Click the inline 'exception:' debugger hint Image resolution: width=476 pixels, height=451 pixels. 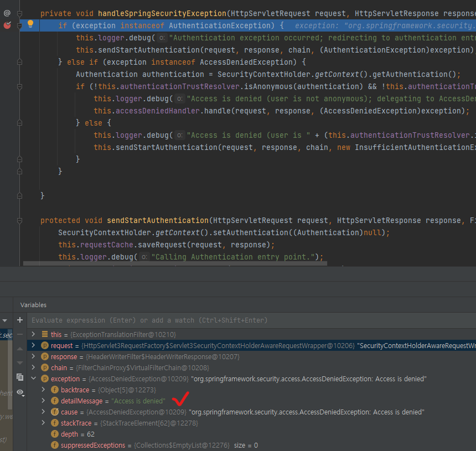click(x=317, y=25)
